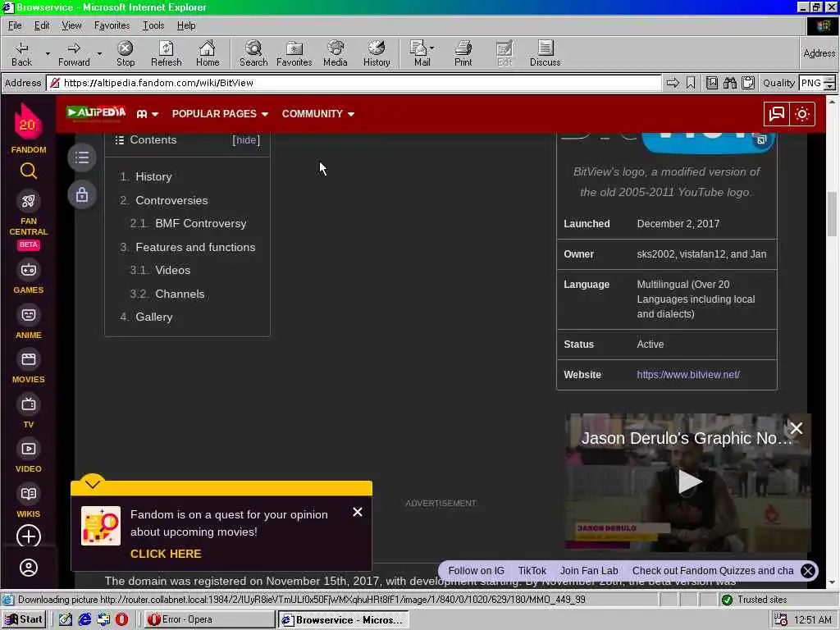
Task: Open the Quality PNG combo box
Action: (817, 83)
